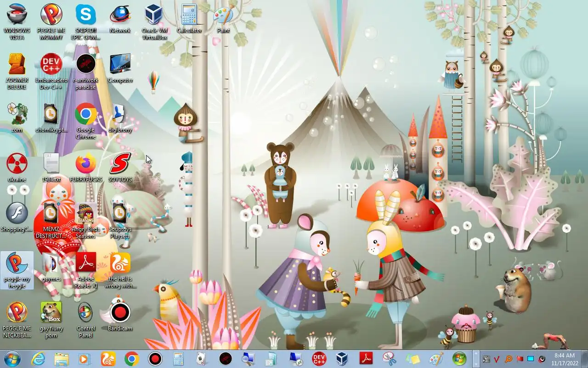The image size is (588, 368).
Task: Select the Skype-logo SNIPED!! desktop shortcut
Action: [85, 22]
